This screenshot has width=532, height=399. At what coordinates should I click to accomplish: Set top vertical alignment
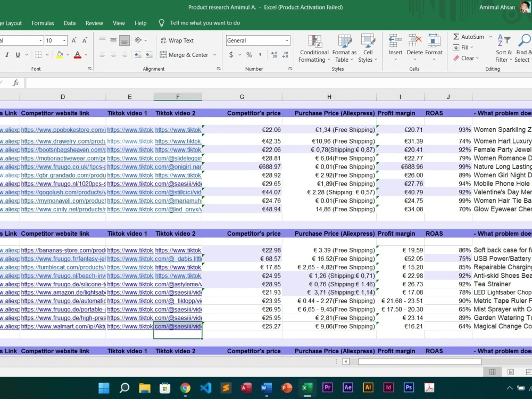click(102, 40)
